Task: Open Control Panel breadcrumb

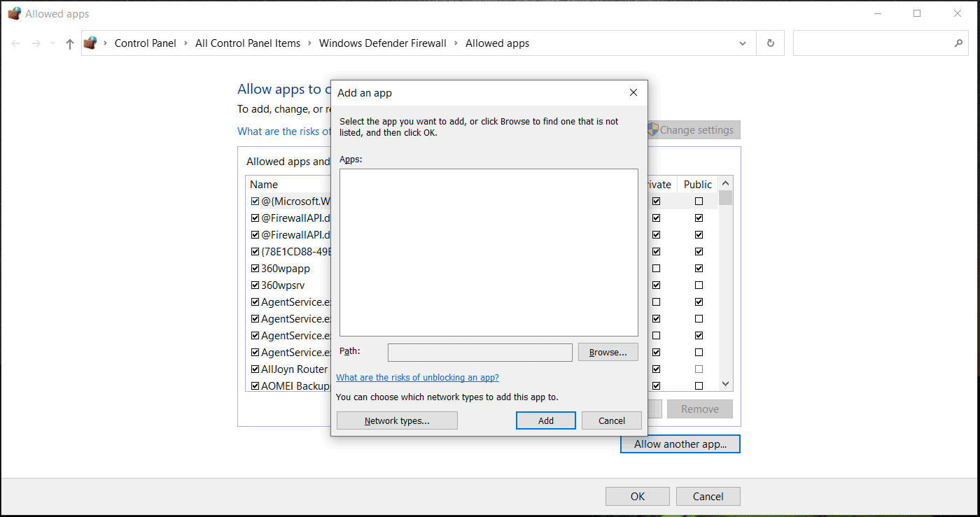Action: [x=146, y=43]
